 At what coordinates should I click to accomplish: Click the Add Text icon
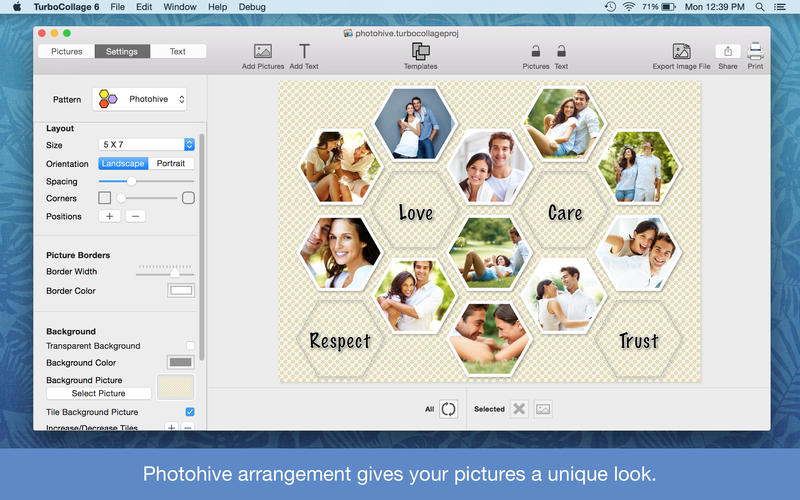pos(304,51)
